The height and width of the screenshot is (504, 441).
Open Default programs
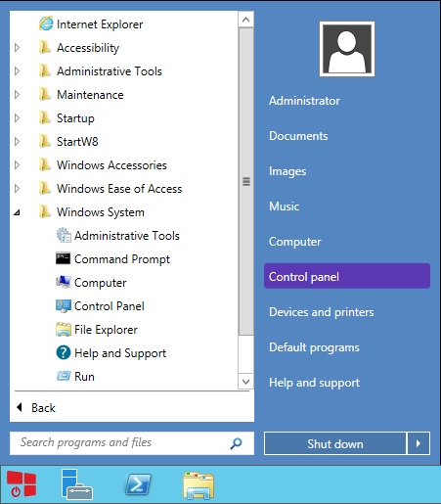pos(314,347)
